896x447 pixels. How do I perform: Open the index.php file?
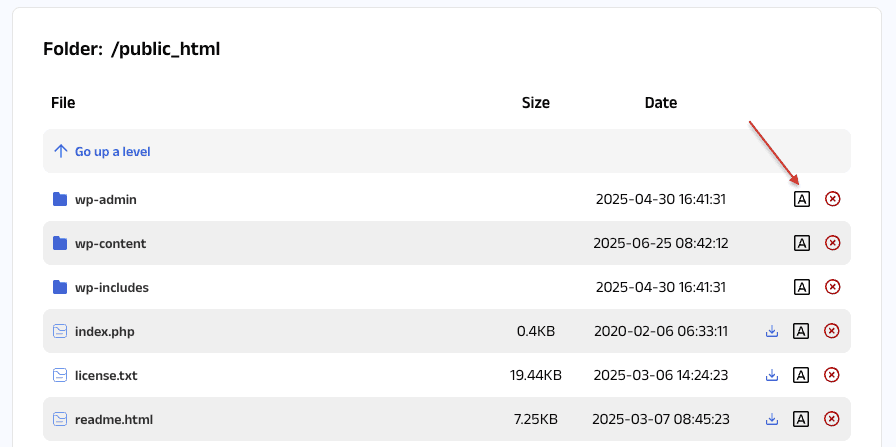point(104,331)
